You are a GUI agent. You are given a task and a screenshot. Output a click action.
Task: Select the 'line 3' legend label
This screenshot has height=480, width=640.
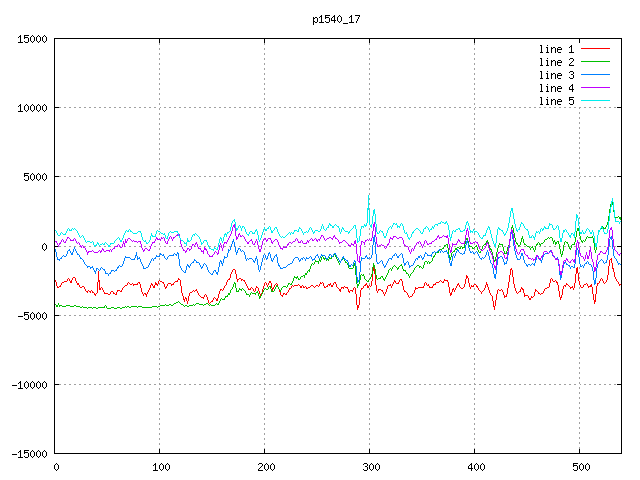556,75
